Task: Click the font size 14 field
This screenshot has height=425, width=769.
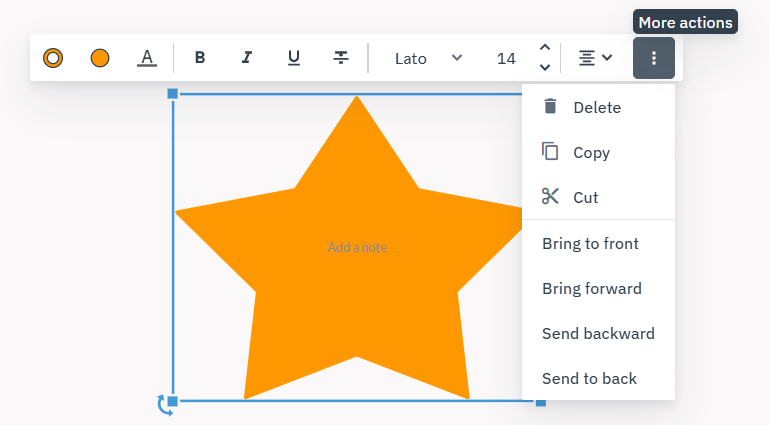Action: pyautogui.click(x=506, y=58)
